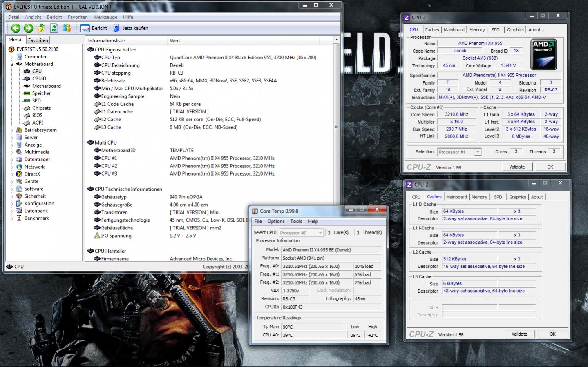Viewport: 588px width, 367px height.
Task: Switch to Memory tab in upper CPU-Z
Action: [x=477, y=30]
